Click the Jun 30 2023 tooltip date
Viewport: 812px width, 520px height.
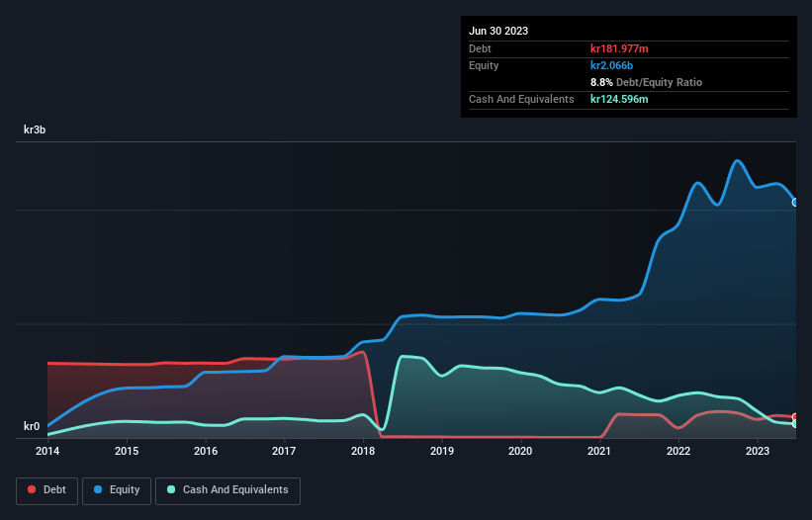(498, 31)
